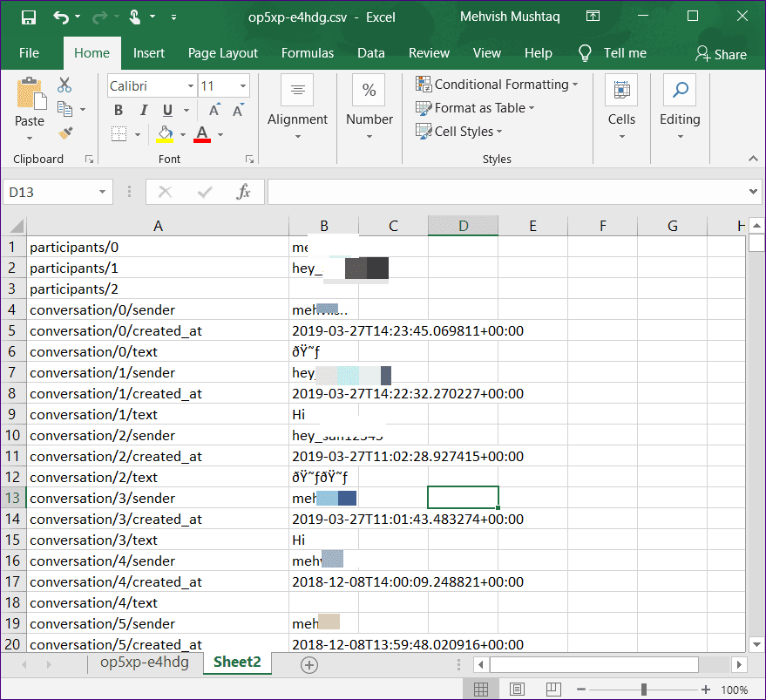Click the zoom slider handle

tap(644, 690)
